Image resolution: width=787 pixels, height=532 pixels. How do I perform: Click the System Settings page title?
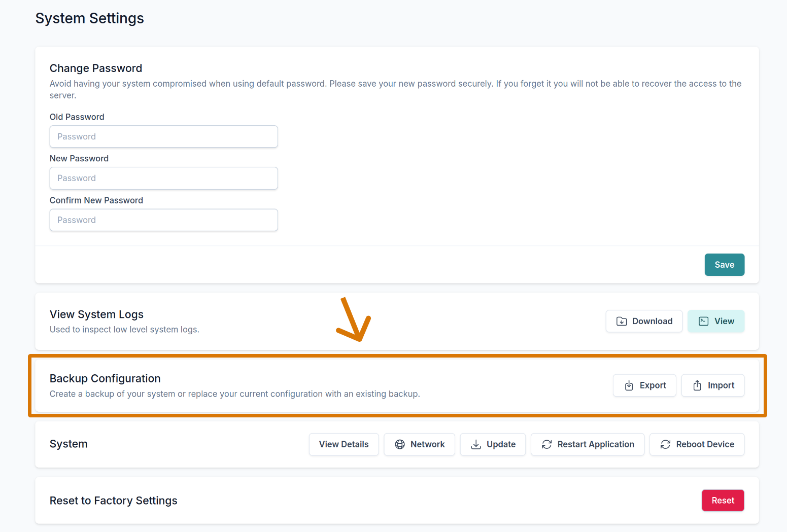click(x=90, y=18)
